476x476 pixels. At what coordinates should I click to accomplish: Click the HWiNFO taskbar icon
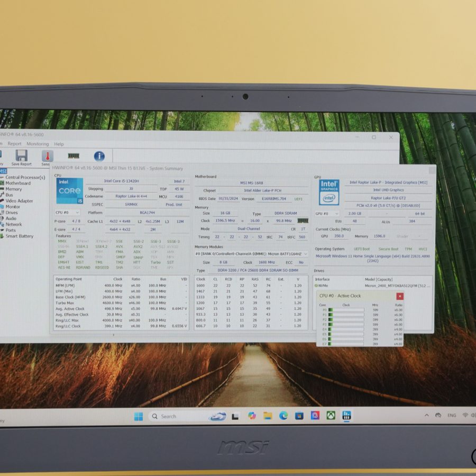click(x=346, y=415)
